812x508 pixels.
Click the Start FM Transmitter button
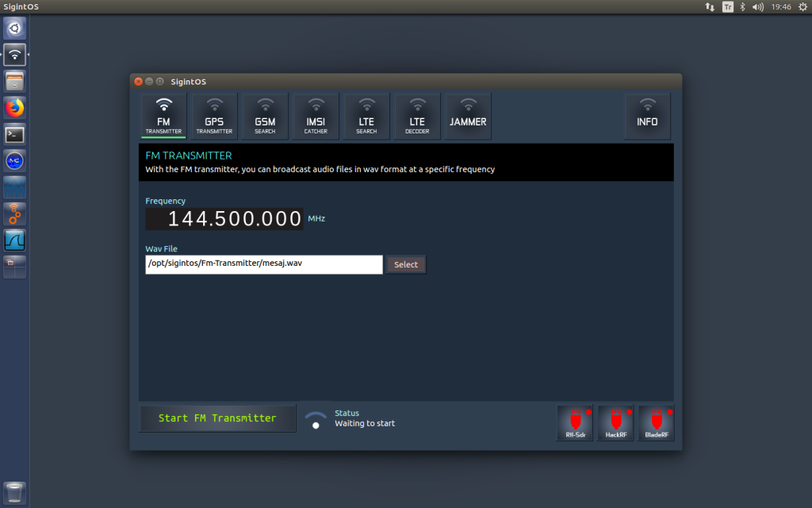(217, 418)
